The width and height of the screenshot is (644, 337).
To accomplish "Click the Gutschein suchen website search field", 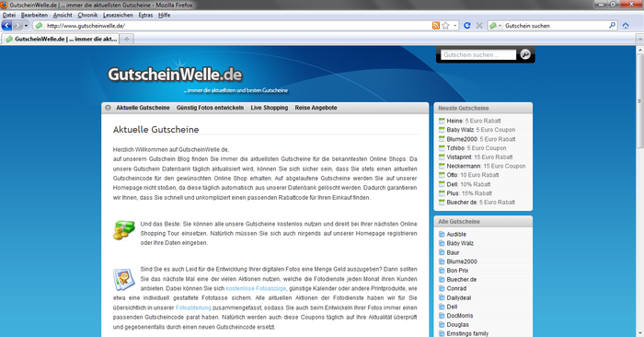I will 478,54.
